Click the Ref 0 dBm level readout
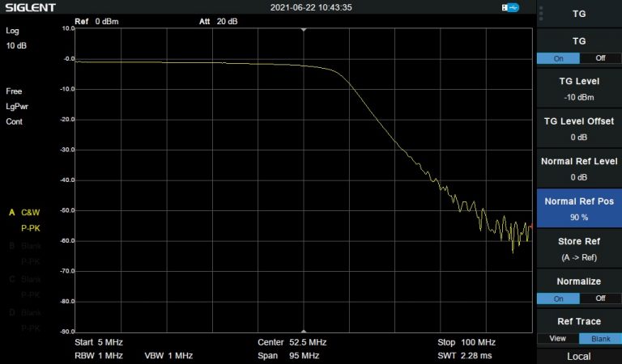The width and height of the screenshot is (622, 364). click(x=96, y=21)
